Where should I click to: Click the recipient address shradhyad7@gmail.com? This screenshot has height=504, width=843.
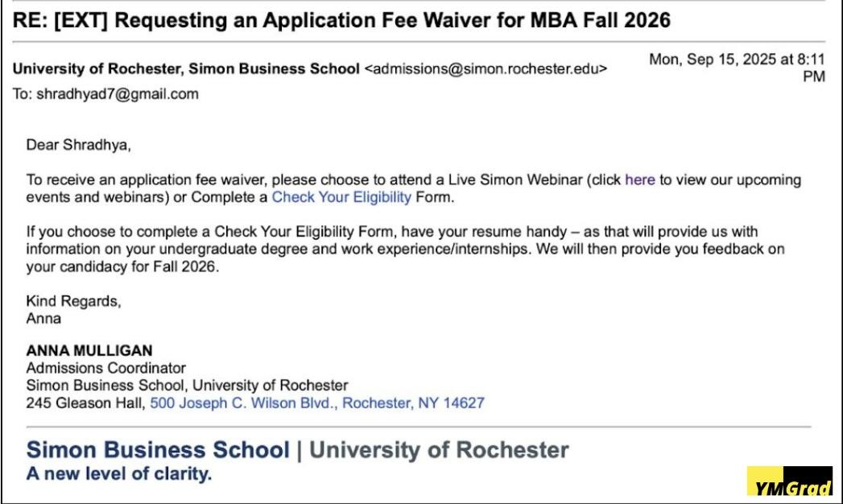pos(116,94)
